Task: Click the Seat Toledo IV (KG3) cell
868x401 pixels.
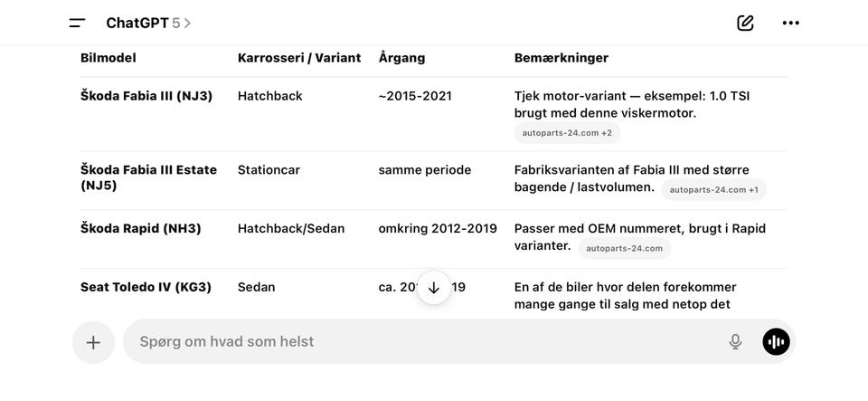Action: point(146,287)
